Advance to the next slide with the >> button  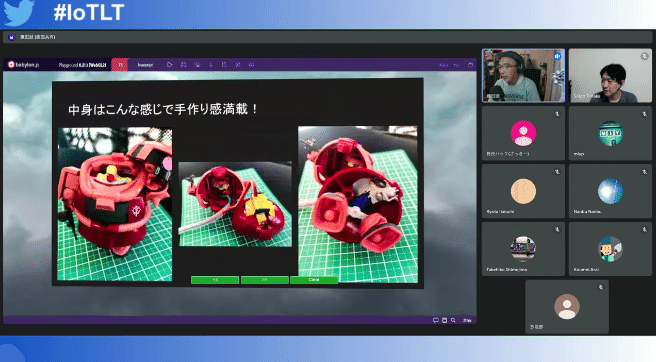(x=264, y=280)
